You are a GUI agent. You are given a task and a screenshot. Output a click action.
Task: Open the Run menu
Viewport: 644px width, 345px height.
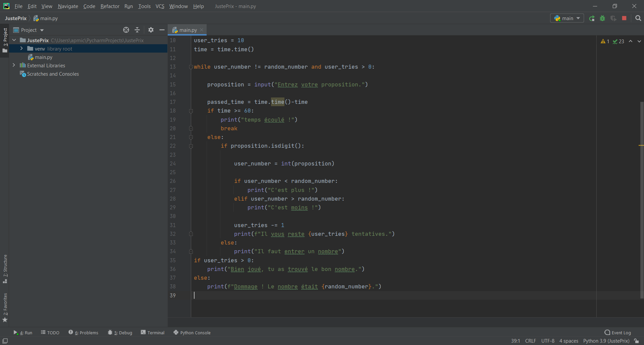pos(128,6)
